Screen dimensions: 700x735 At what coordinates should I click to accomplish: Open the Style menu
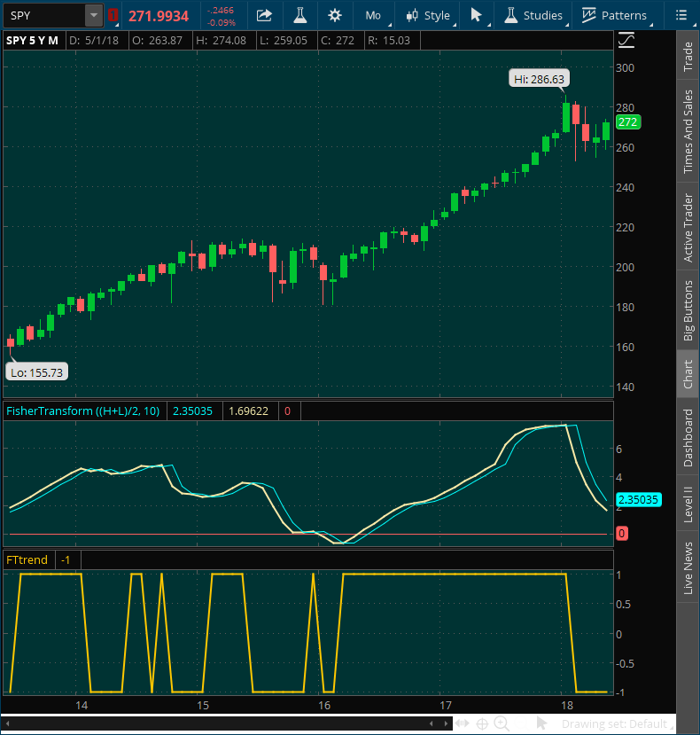coord(428,15)
